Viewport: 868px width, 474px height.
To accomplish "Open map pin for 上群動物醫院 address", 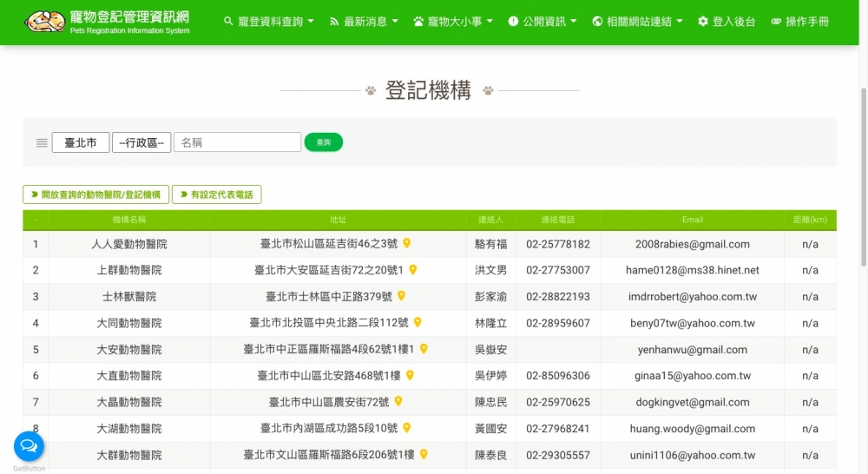I will [412, 270].
